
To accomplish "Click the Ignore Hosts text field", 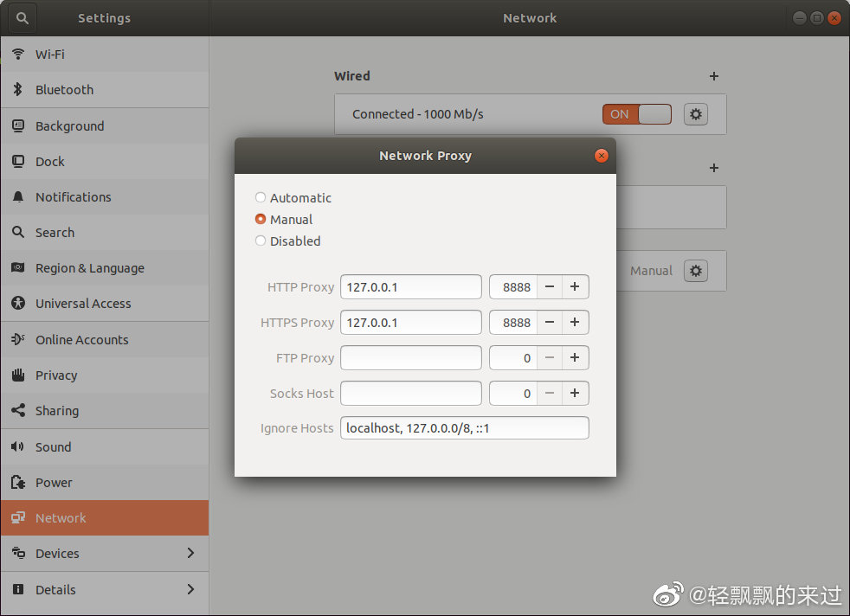I will tap(465, 428).
